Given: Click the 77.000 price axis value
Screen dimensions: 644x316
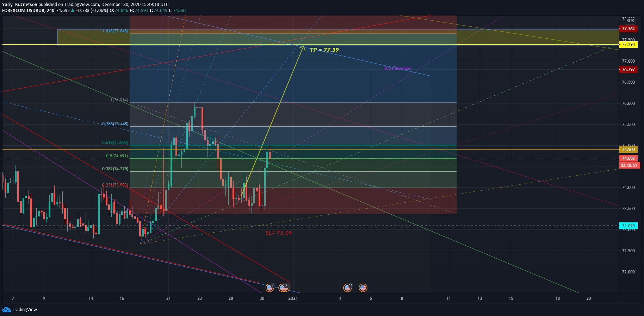Looking at the screenshot, I should (628, 61).
